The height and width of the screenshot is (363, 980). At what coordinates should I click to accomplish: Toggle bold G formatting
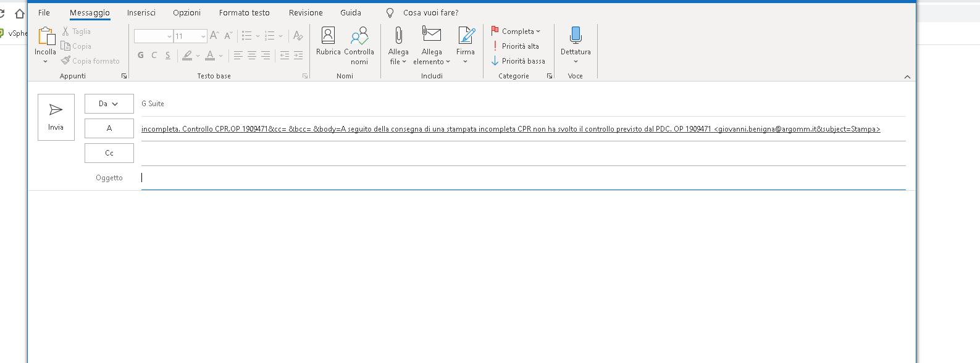(141, 55)
